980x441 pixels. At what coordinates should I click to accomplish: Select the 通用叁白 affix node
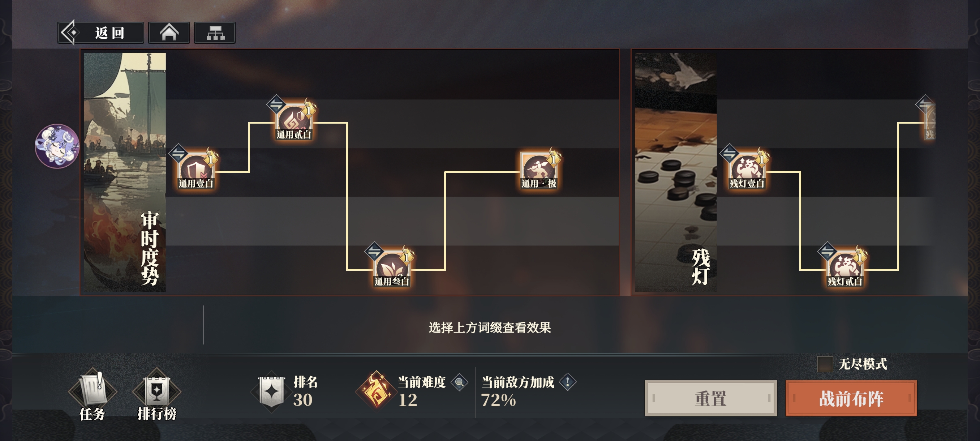(391, 269)
